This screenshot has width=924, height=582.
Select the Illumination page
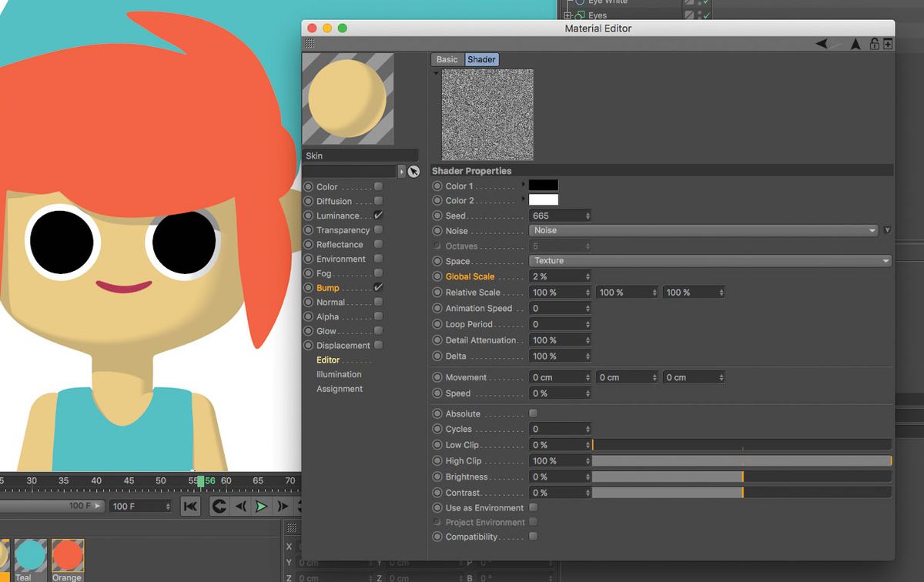click(x=339, y=374)
